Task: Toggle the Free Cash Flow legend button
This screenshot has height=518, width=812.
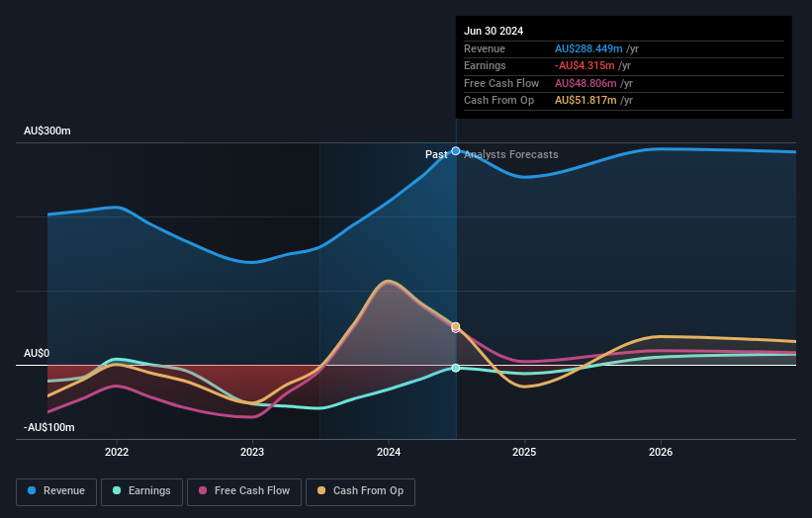Action: click(x=244, y=491)
